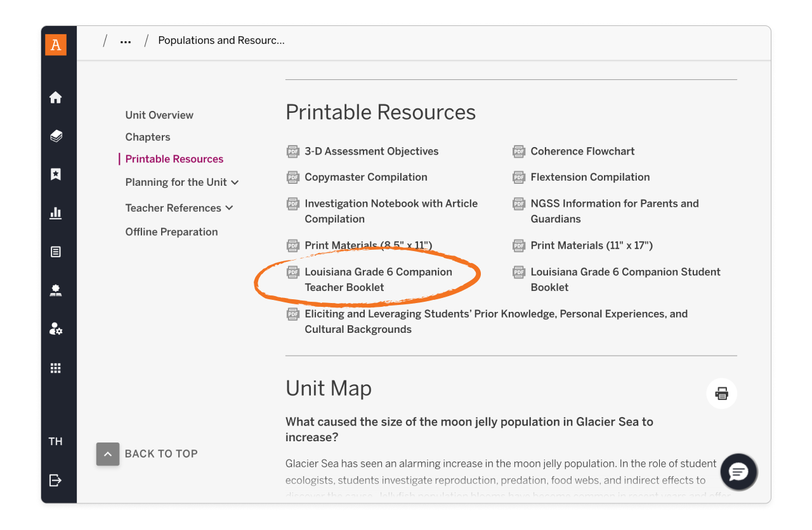
Task: Expand the breadcrumb ellipsis menu
Action: tap(126, 41)
